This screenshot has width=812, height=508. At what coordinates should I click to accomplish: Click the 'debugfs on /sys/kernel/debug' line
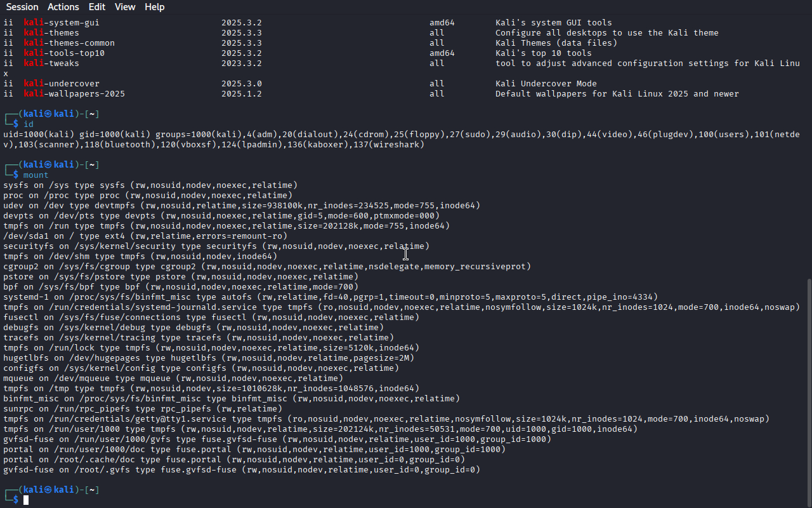[x=193, y=328]
